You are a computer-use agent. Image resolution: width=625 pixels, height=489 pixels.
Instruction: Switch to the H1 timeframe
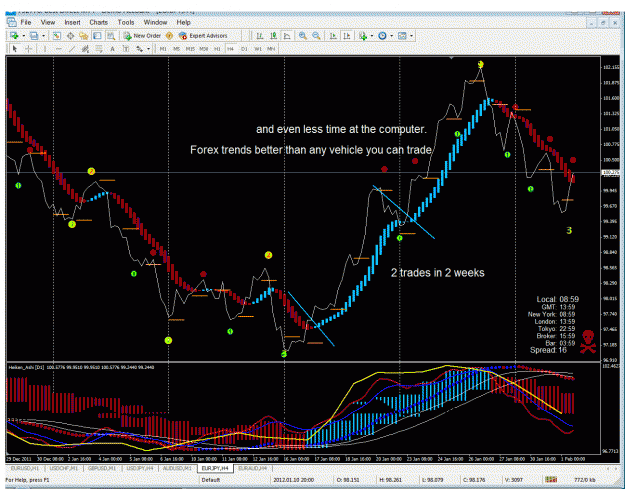[217, 49]
